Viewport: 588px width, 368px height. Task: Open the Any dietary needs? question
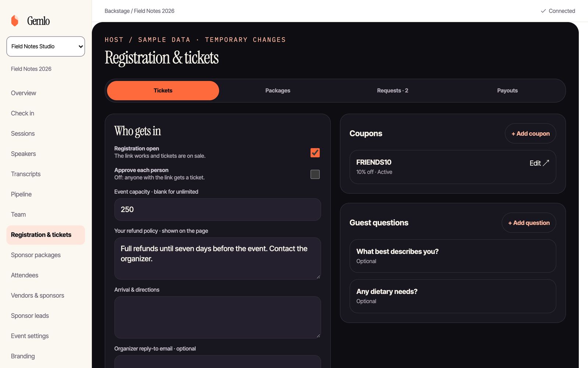(x=453, y=296)
